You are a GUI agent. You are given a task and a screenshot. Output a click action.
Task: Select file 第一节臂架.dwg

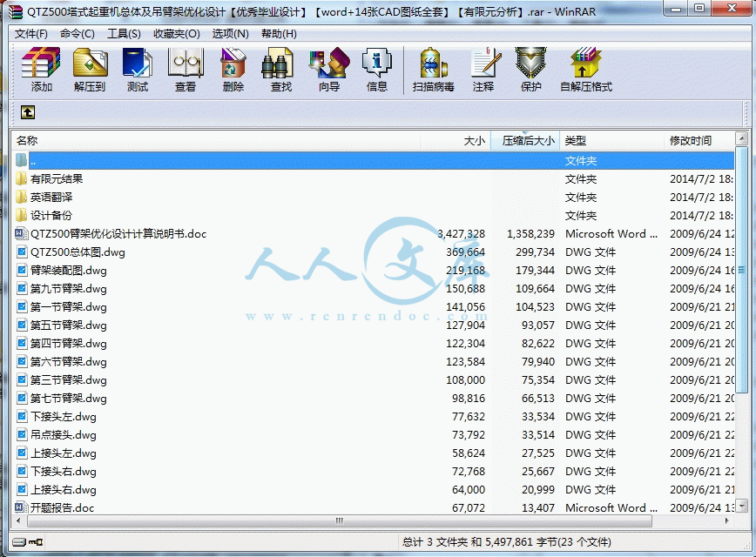click(69, 307)
